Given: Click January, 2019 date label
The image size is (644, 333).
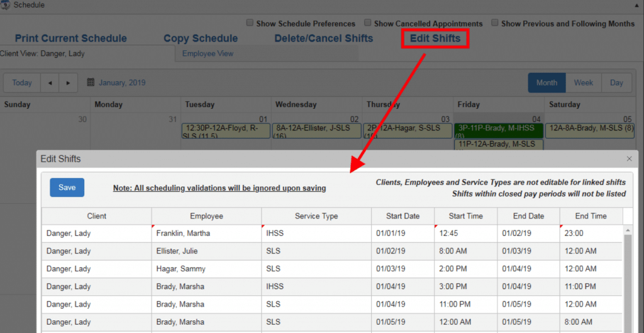Looking at the screenshot, I should [122, 82].
